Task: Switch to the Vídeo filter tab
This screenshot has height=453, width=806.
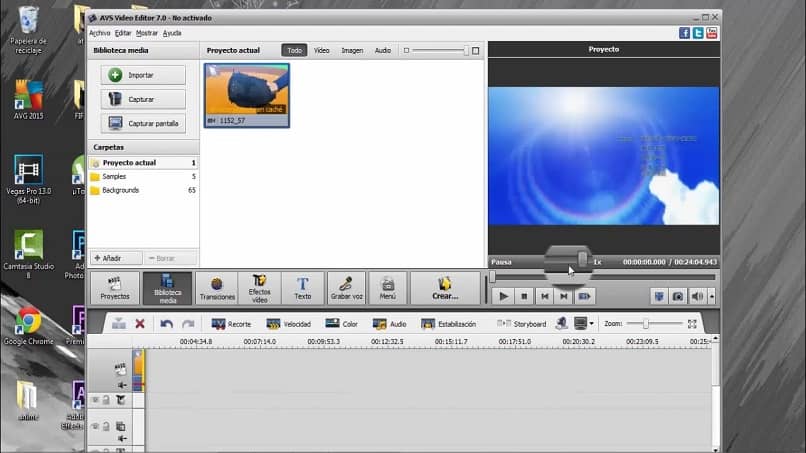Action: (x=321, y=50)
